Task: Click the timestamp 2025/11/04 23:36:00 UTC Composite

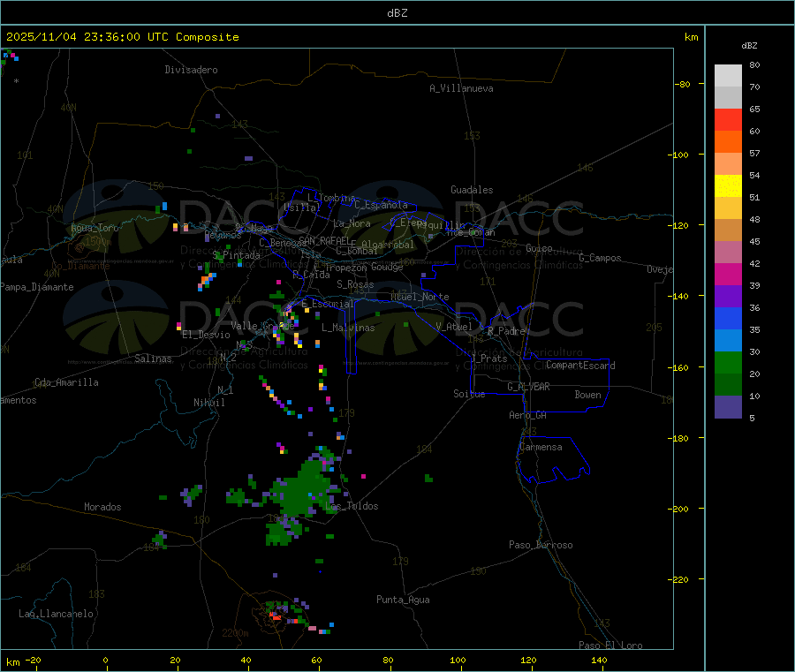Action: (122, 37)
